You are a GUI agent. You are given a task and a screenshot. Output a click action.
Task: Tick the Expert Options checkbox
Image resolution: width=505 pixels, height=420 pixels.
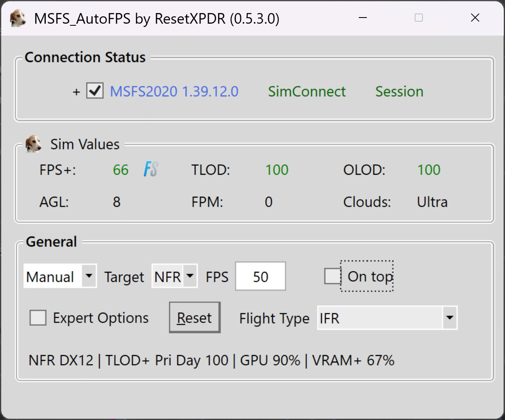click(x=38, y=318)
